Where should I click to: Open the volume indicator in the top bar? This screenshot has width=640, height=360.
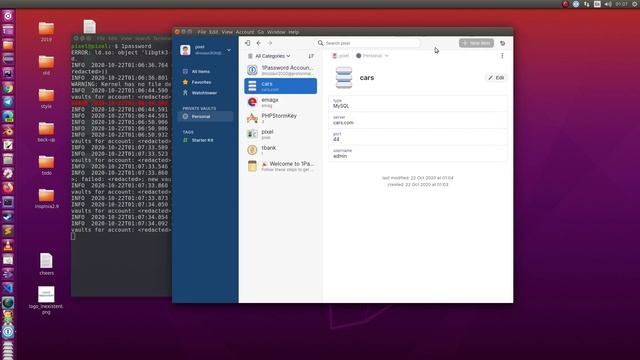[608, 4]
